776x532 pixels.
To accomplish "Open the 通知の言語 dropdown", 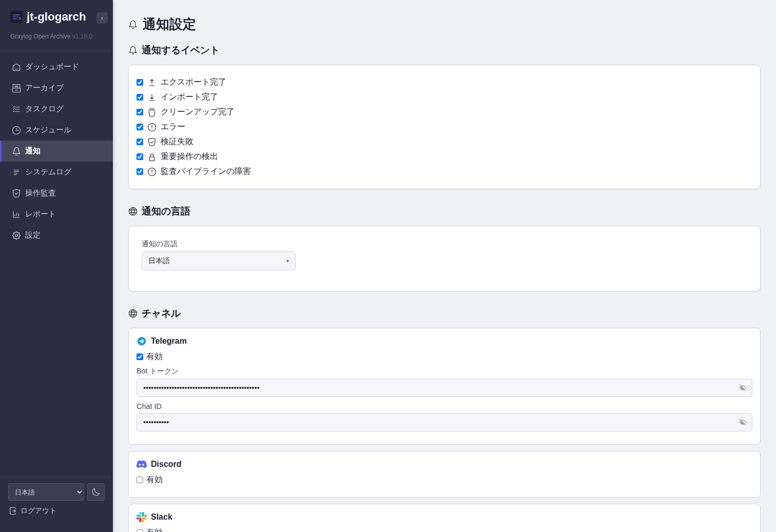I will (219, 261).
